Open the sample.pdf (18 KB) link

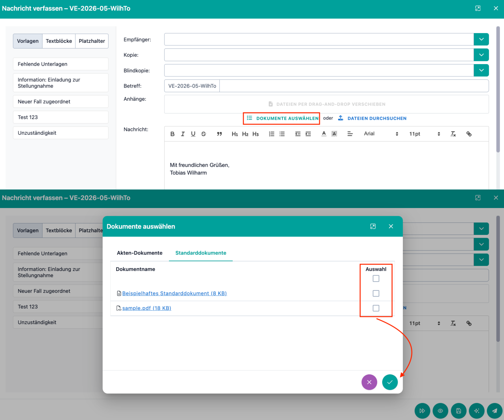coord(147,308)
